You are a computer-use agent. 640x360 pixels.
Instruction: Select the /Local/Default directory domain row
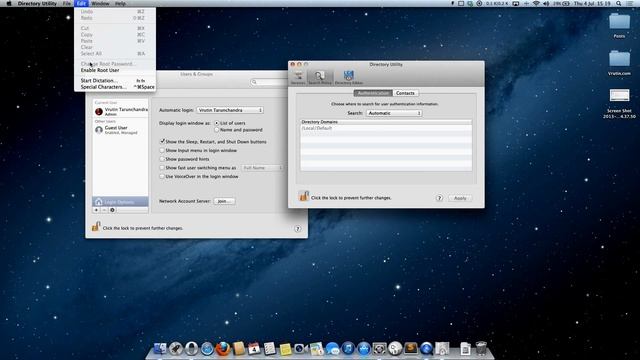pyautogui.click(x=386, y=128)
